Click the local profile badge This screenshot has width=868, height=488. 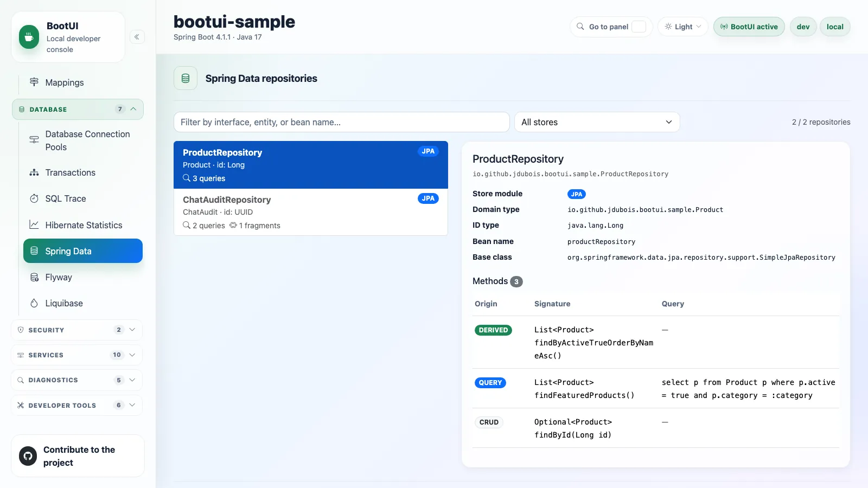coord(835,27)
